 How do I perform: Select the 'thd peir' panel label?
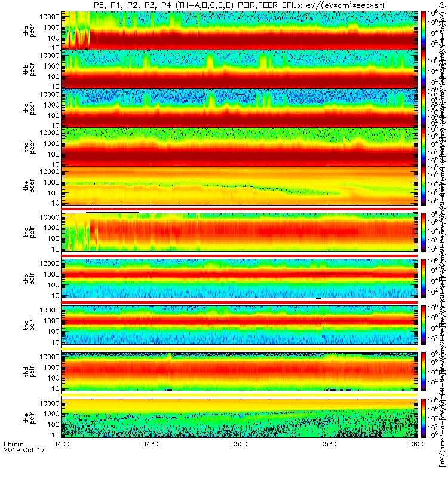(x=29, y=372)
